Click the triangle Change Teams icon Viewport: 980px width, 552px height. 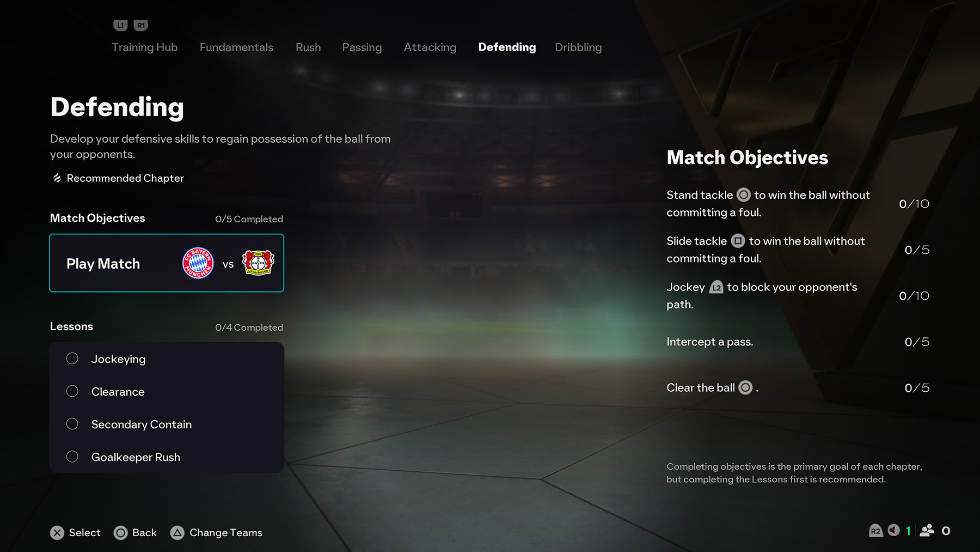(177, 533)
